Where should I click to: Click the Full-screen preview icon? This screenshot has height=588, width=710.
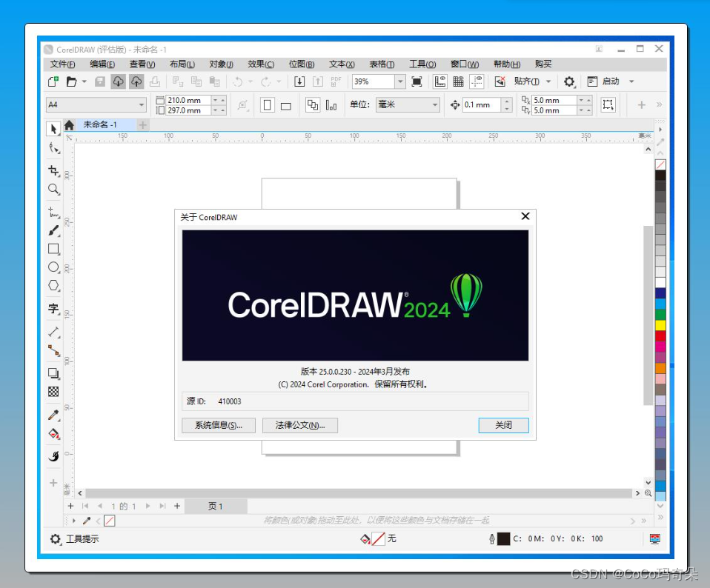tap(417, 81)
